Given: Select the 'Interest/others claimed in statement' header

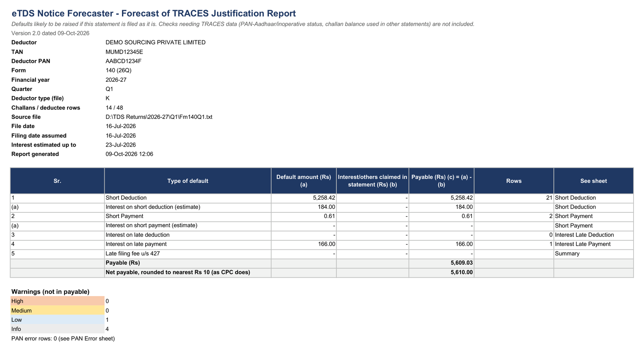Looking at the screenshot, I should click(x=372, y=181).
